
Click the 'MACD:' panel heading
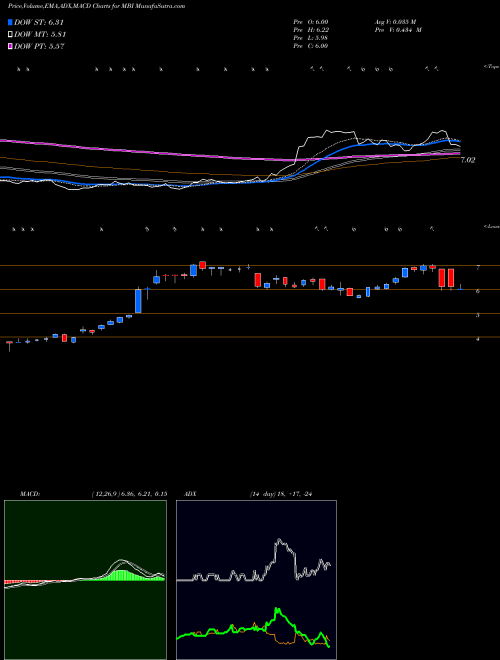click(29, 494)
